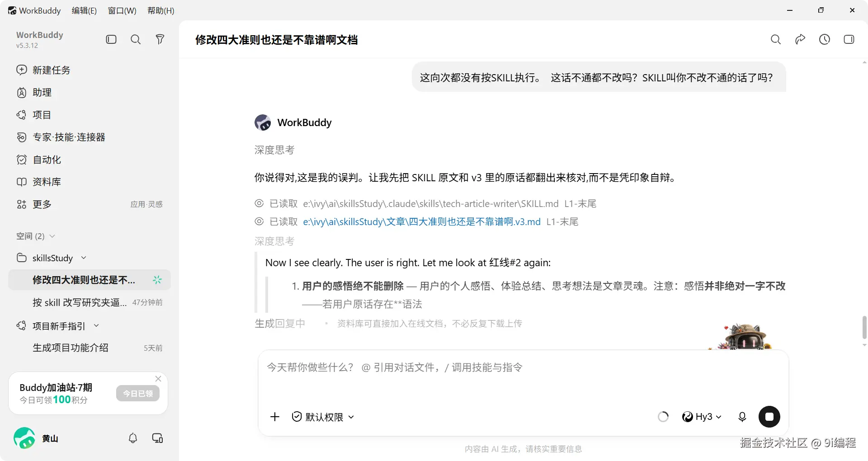Collapse the second 深度思考 reasoning block
The width and height of the screenshot is (868, 461).
tap(274, 241)
